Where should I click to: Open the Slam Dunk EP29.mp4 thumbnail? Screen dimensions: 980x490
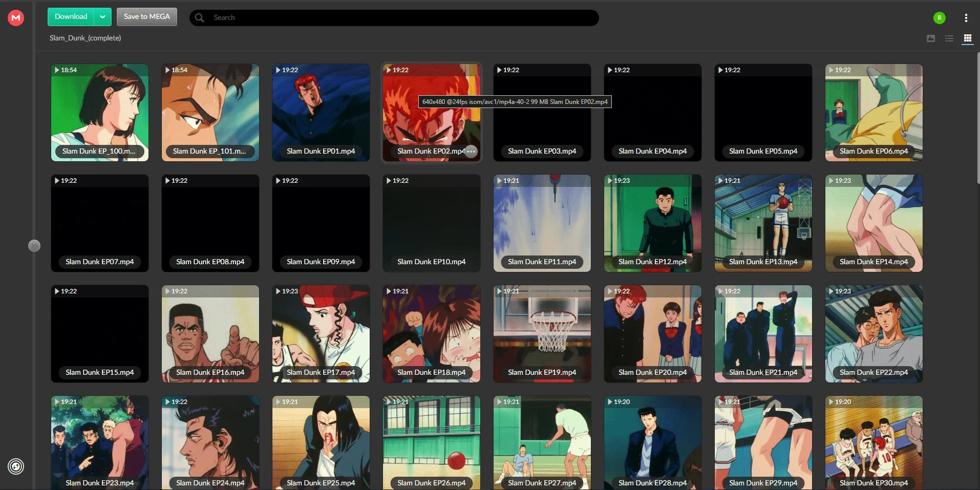click(x=763, y=443)
